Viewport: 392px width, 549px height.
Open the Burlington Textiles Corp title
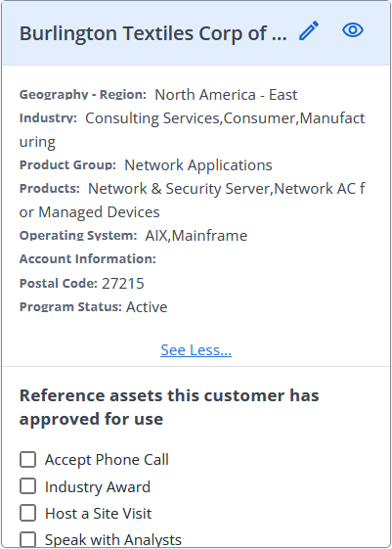(153, 33)
